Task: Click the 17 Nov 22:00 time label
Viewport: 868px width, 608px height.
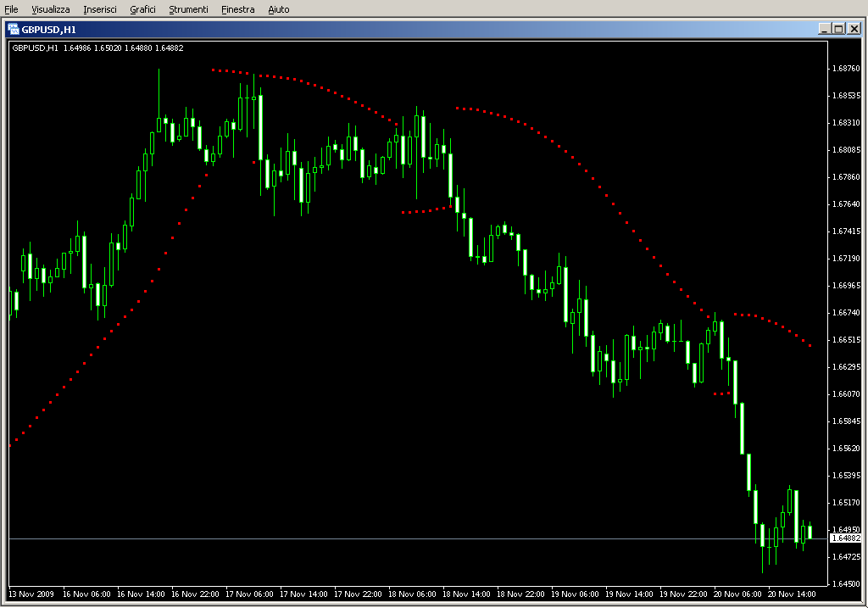Action: click(358, 594)
